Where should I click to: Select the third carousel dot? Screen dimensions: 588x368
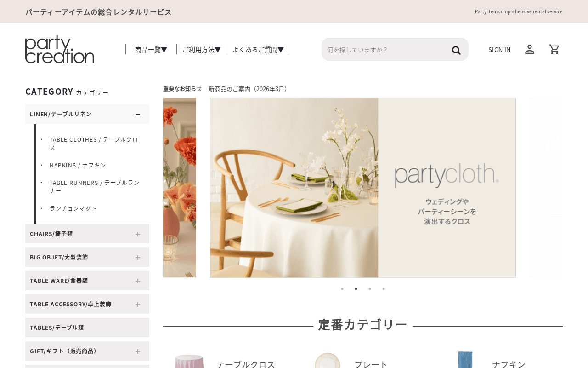click(x=370, y=289)
